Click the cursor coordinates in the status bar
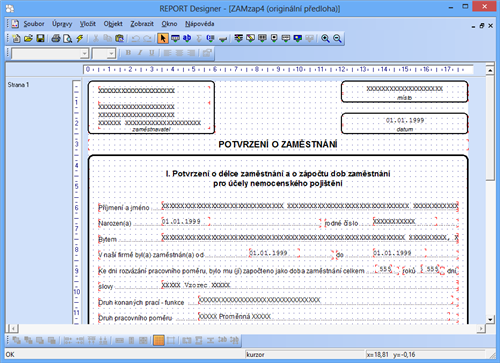 391,354
